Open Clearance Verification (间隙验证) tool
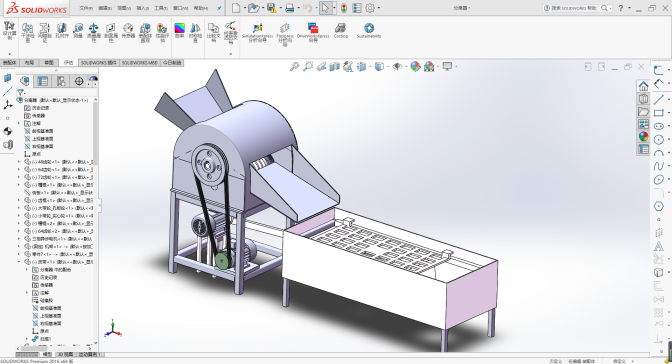The height and width of the screenshot is (364, 672). (45, 33)
